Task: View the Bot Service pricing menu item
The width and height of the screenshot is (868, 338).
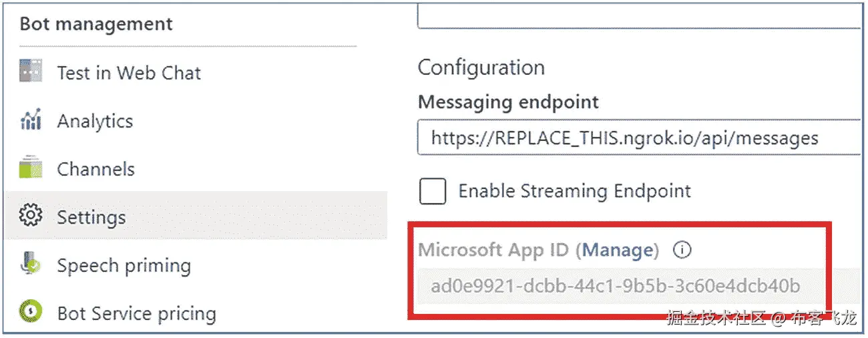Action: pyautogui.click(x=136, y=313)
